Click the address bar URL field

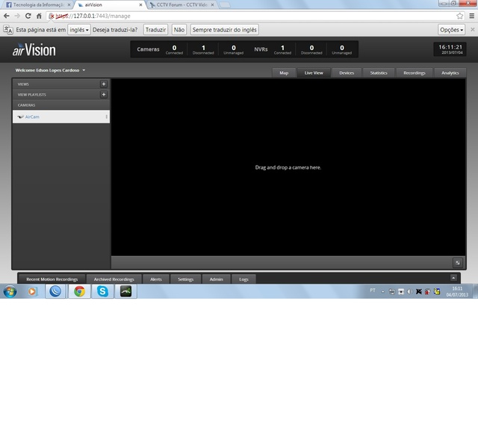256,16
